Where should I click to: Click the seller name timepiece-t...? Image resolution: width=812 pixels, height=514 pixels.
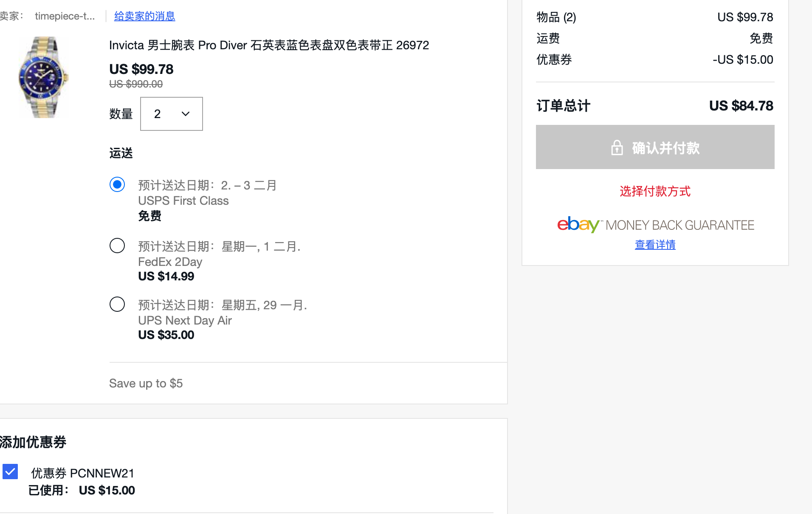[x=65, y=16]
